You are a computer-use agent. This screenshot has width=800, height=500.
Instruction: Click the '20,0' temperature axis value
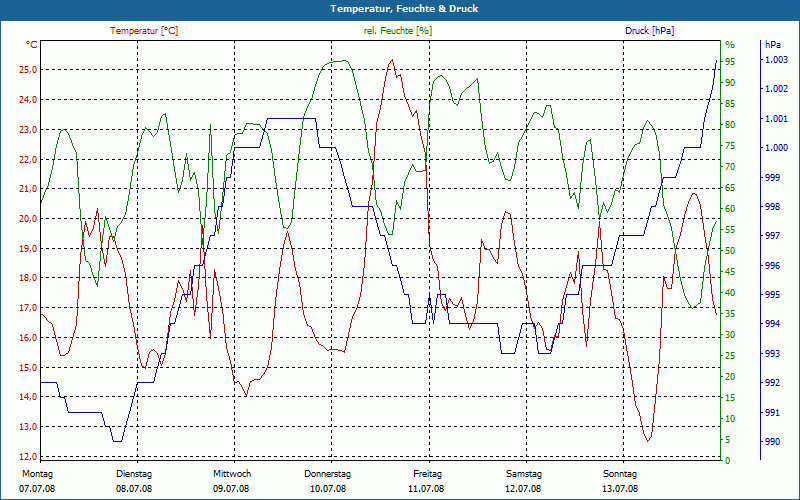(28, 218)
